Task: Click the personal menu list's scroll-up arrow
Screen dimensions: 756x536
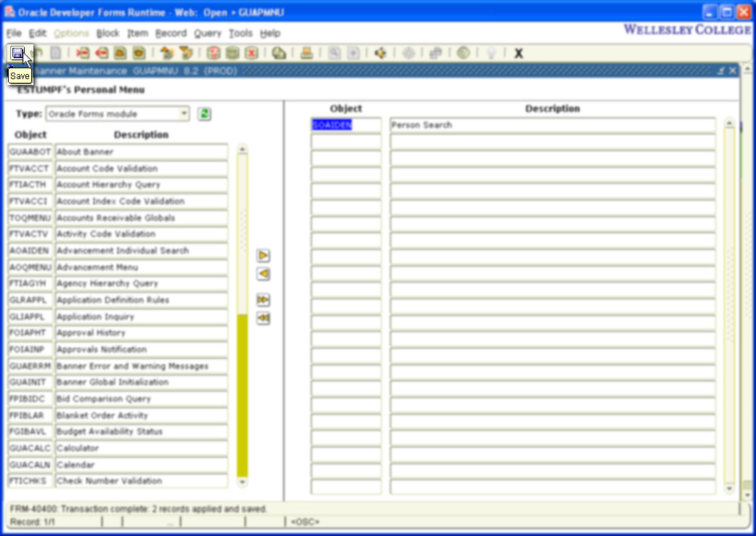Action: [x=729, y=123]
